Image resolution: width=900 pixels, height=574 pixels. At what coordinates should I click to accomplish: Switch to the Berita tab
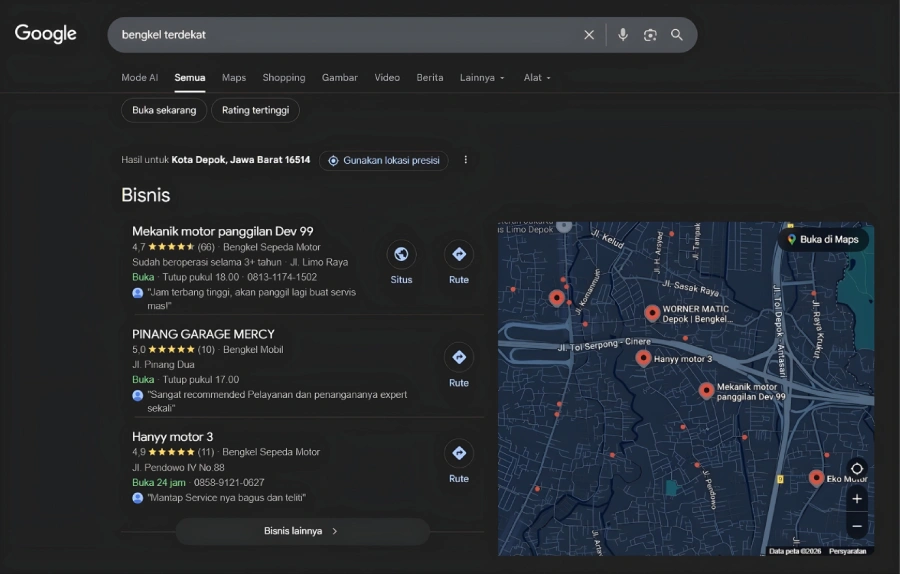pos(429,77)
